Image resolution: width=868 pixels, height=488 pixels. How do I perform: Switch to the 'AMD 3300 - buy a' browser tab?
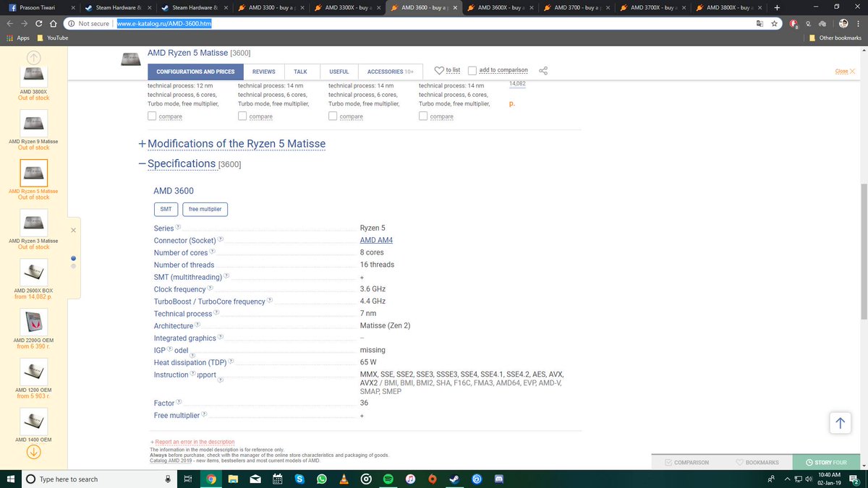pyautogui.click(x=271, y=7)
